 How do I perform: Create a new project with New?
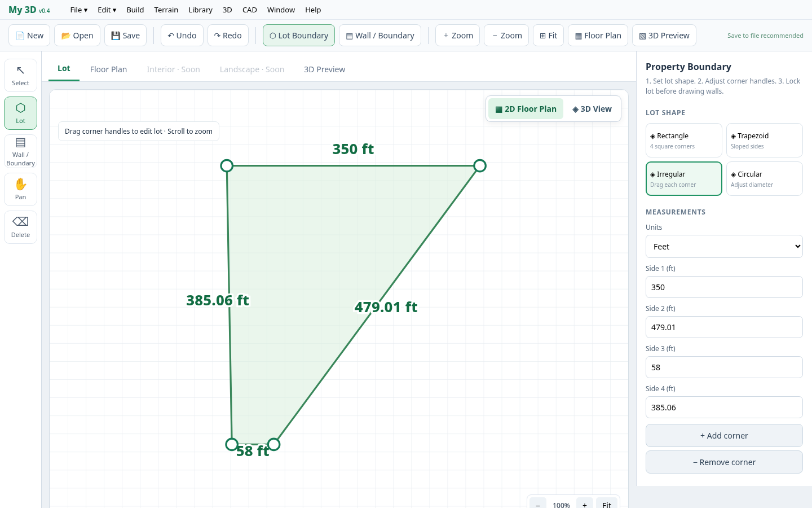[29, 35]
